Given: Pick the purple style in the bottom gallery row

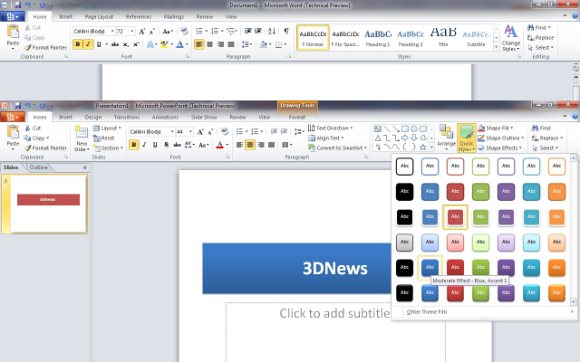Looking at the screenshot, I should 506,293.
